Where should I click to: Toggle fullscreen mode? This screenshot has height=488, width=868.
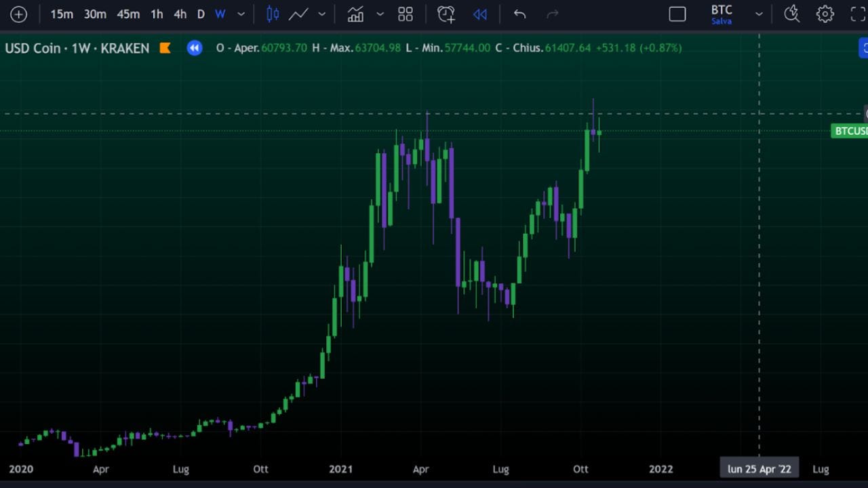[856, 14]
